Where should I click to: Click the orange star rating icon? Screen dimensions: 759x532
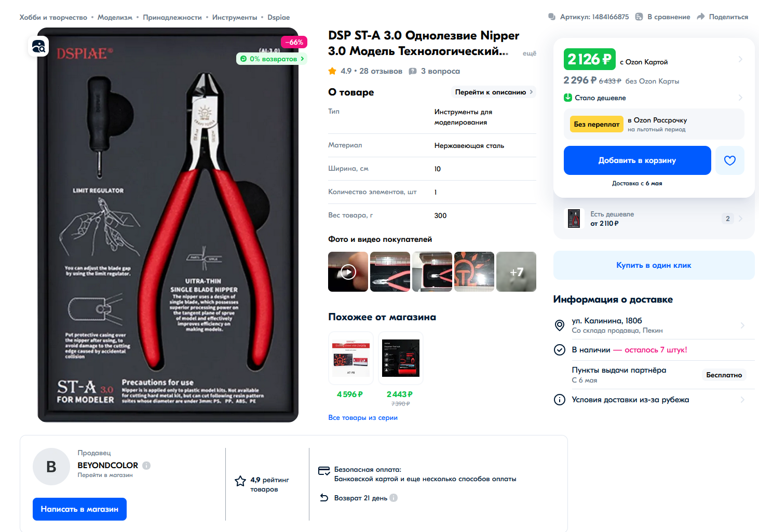click(332, 71)
